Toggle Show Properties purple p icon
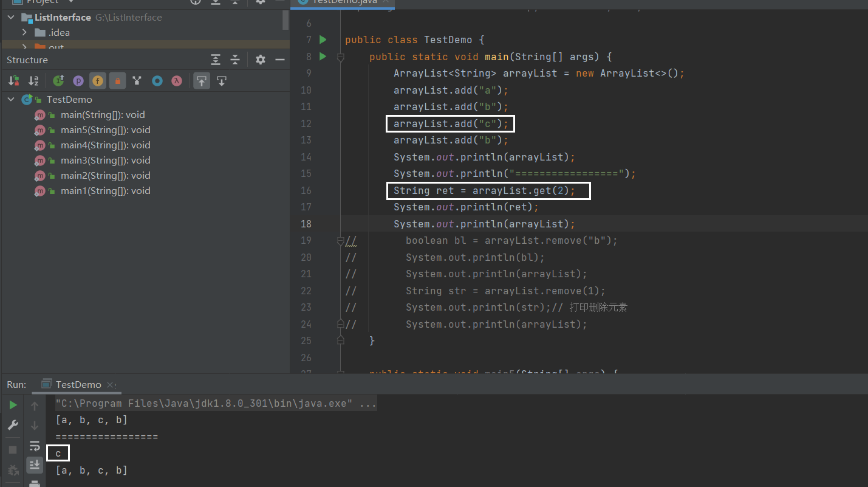The height and width of the screenshot is (487, 868). [x=78, y=80]
